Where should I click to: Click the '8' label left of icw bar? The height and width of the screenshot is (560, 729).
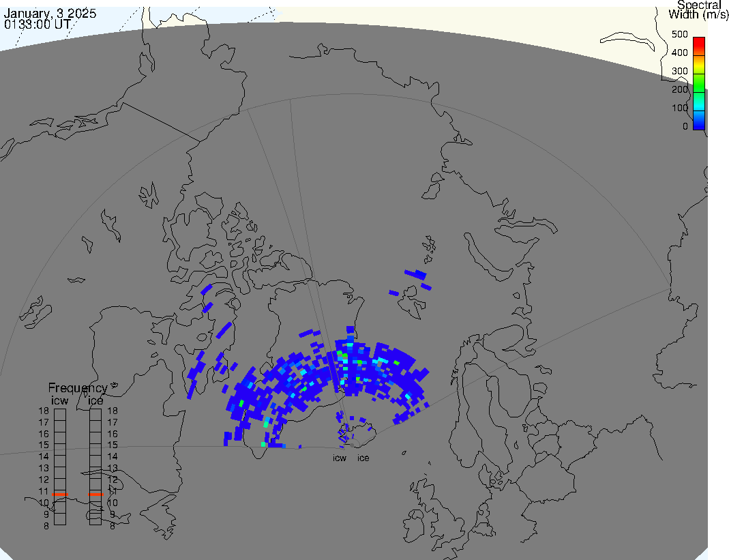coord(46,526)
